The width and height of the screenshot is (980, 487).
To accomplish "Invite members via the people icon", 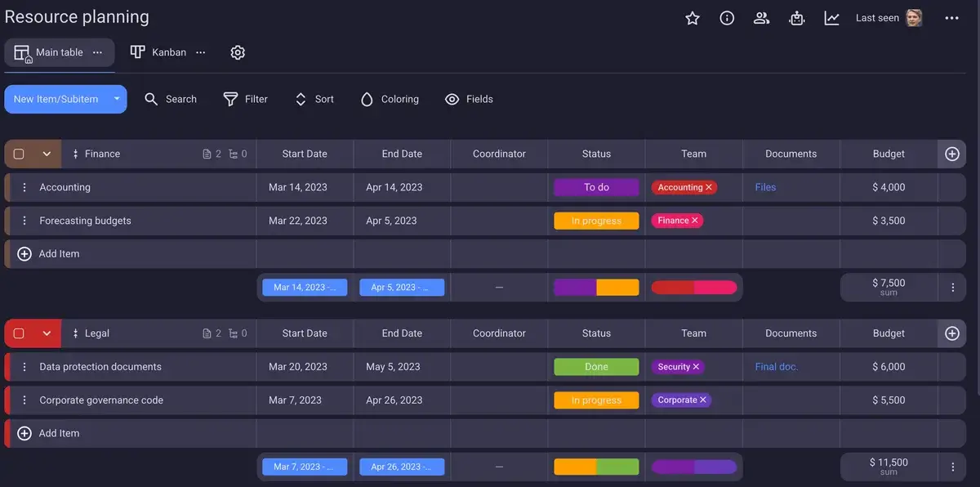I will pyautogui.click(x=761, y=17).
